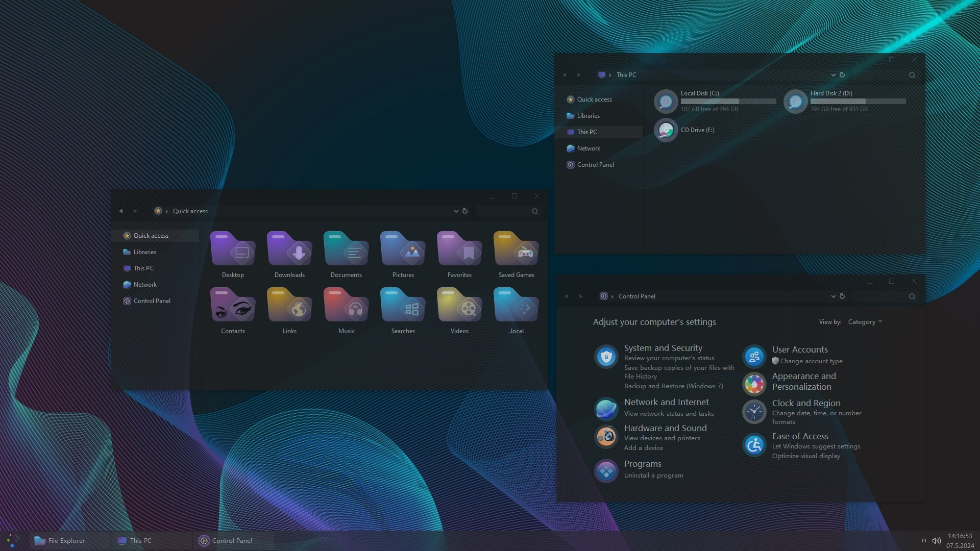Click the volume icon in system tray
Image resolution: width=980 pixels, height=551 pixels.
coord(936,540)
